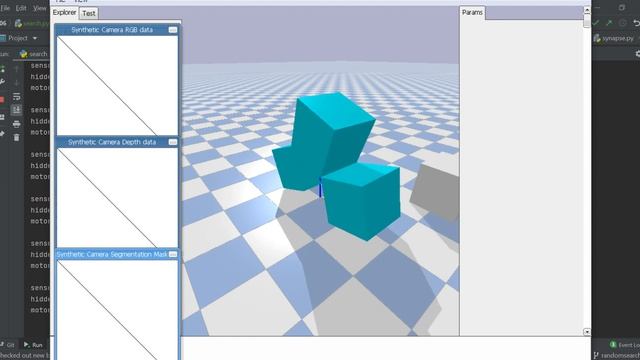Open the Run tool window button
The width and height of the screenshot is (640, 360).
pos(33,345)
